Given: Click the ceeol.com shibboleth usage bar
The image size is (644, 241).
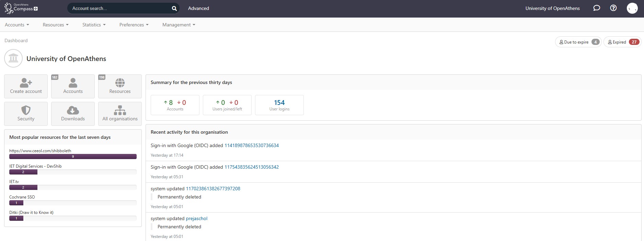Looking at the screenshot, I should click(73, 157).
